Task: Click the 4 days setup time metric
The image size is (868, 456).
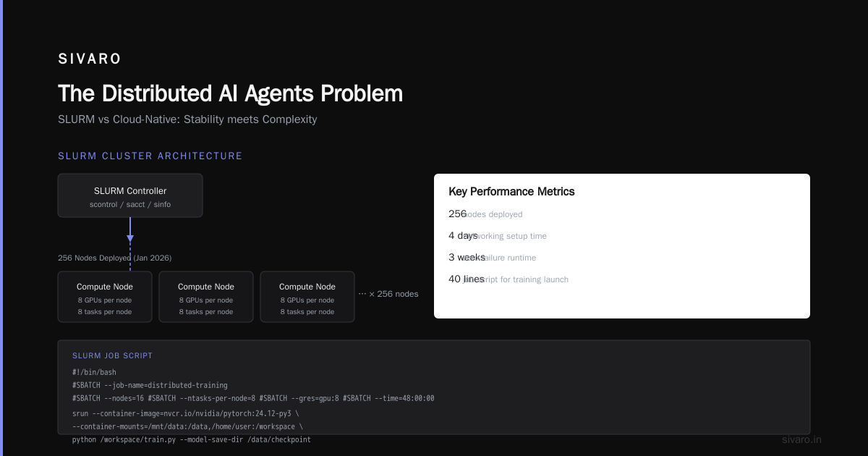Action: pos(498,236)
